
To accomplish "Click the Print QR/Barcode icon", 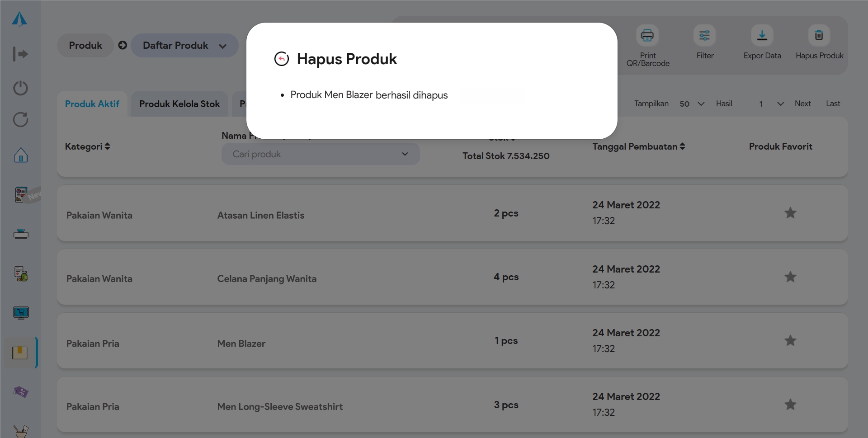I will pyautogui.click(x=647, y=36).
